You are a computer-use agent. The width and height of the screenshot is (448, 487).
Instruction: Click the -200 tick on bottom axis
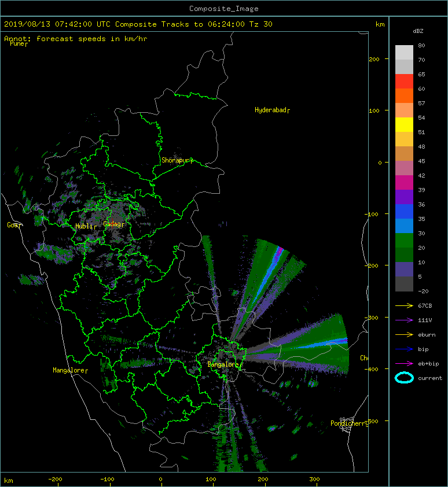tap(56, 479)
